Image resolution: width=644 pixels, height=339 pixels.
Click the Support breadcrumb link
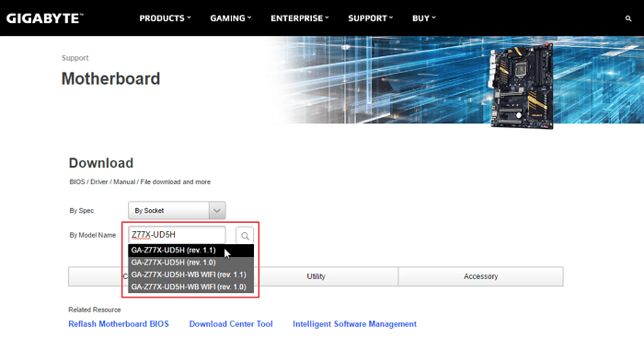point(75,58)
